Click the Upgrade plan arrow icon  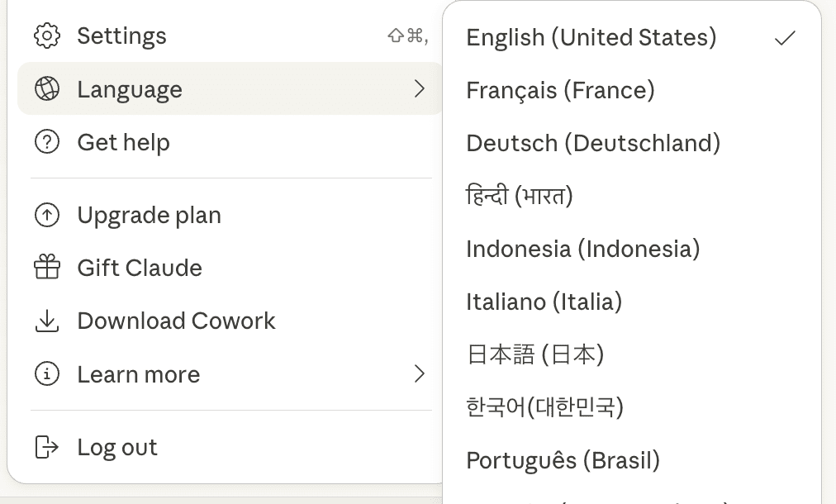coord(47,216)
